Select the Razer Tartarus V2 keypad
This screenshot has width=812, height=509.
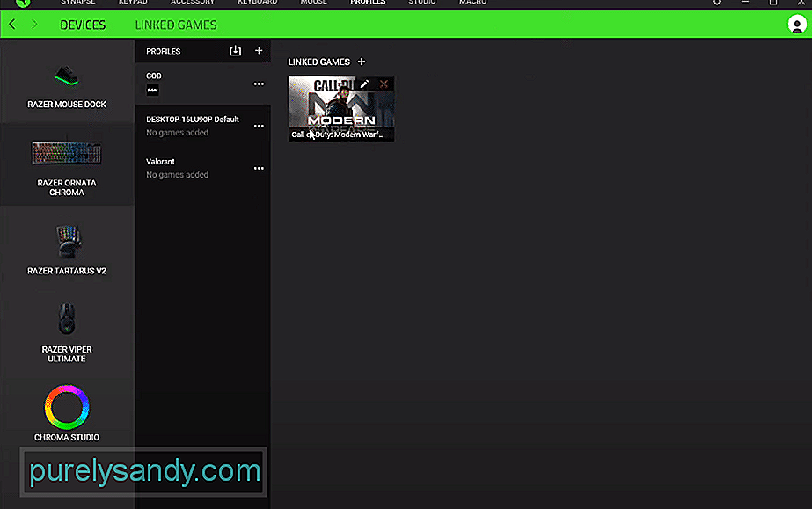point(67,250)
